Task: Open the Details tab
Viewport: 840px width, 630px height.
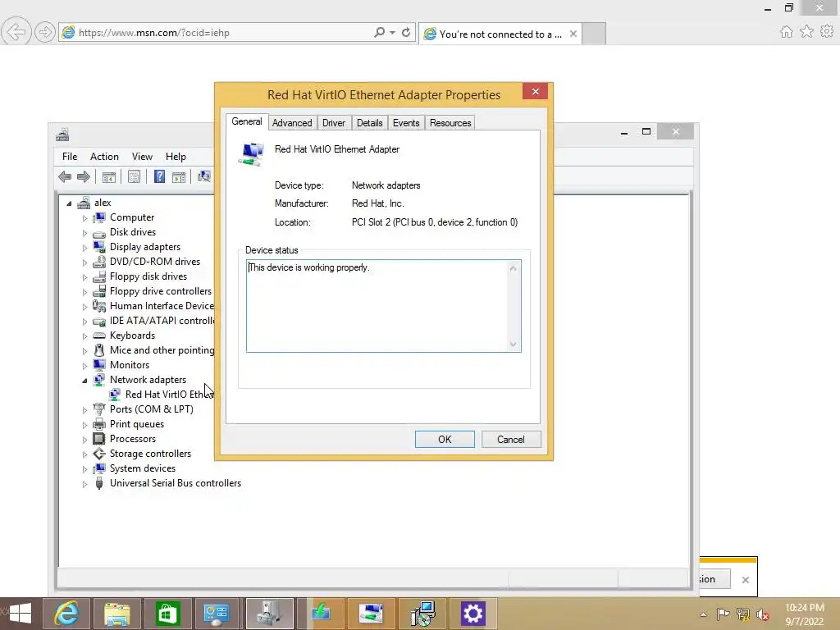Action: coord(370,123)
